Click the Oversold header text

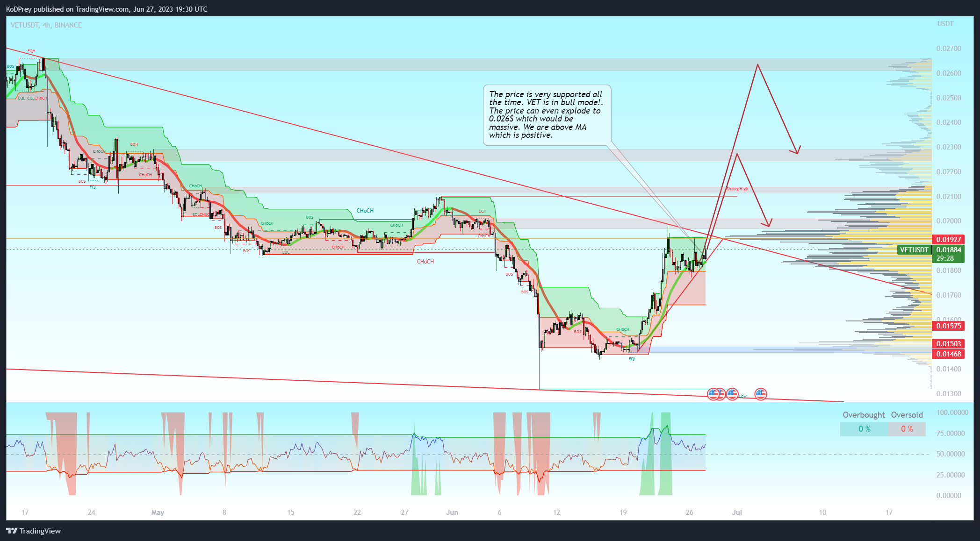click(x=907, y=415)
